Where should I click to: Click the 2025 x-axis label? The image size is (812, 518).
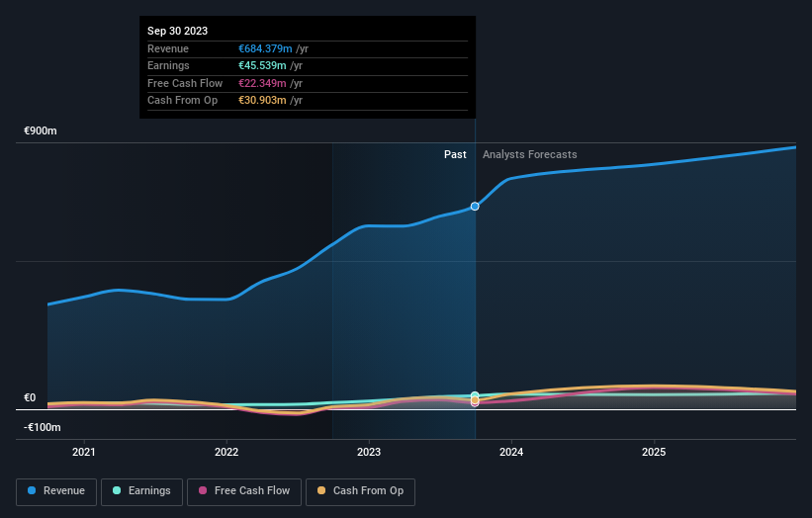(x=654, y=452)
